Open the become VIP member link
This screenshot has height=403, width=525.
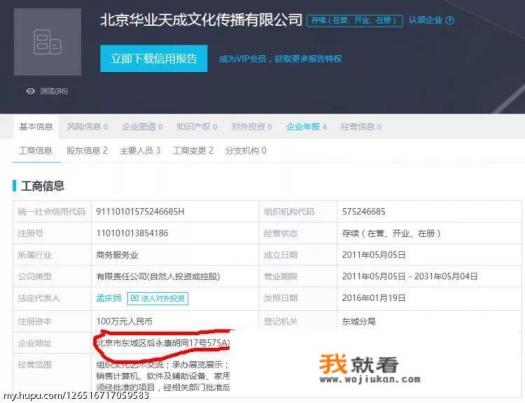point(281,59)
